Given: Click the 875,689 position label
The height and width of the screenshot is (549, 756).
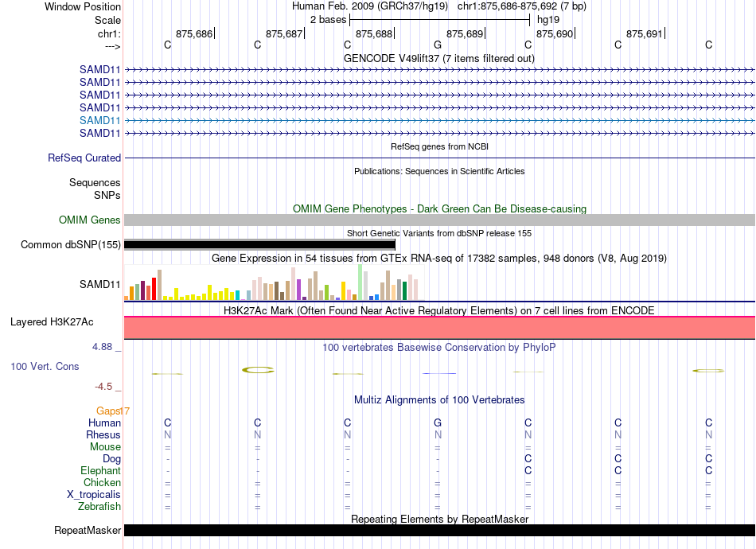Looking at the screenshot, I should [x=465, y=33].
